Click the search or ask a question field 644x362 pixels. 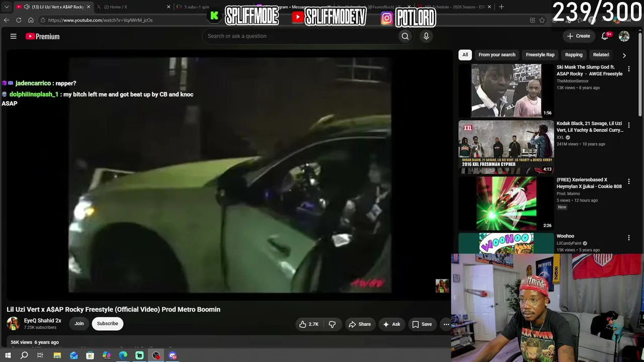299,36
